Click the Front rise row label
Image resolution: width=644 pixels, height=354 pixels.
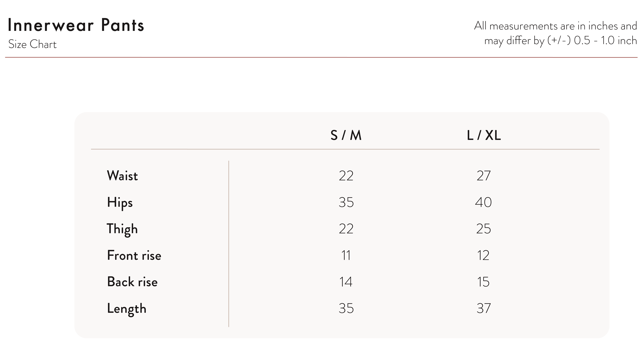point(134,255)
